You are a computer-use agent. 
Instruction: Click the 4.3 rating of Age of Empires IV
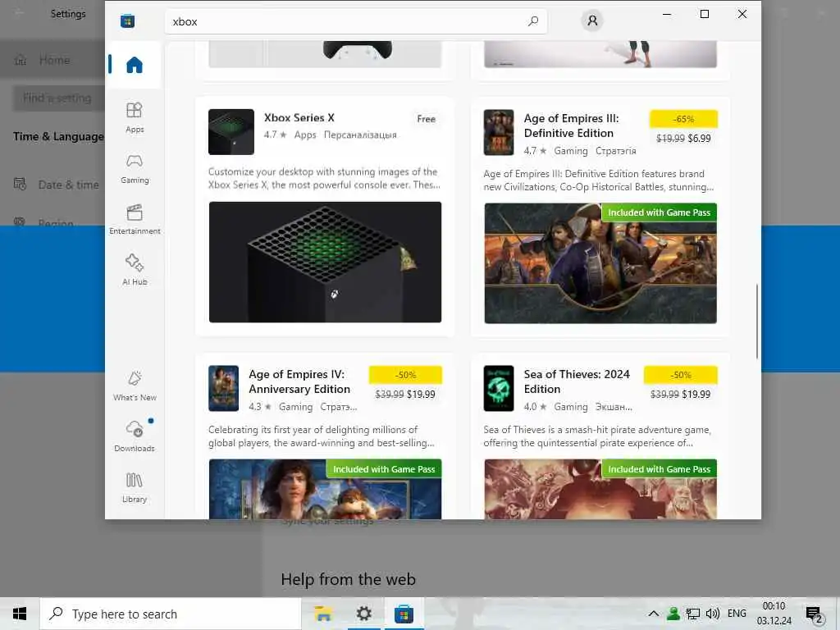260,407
